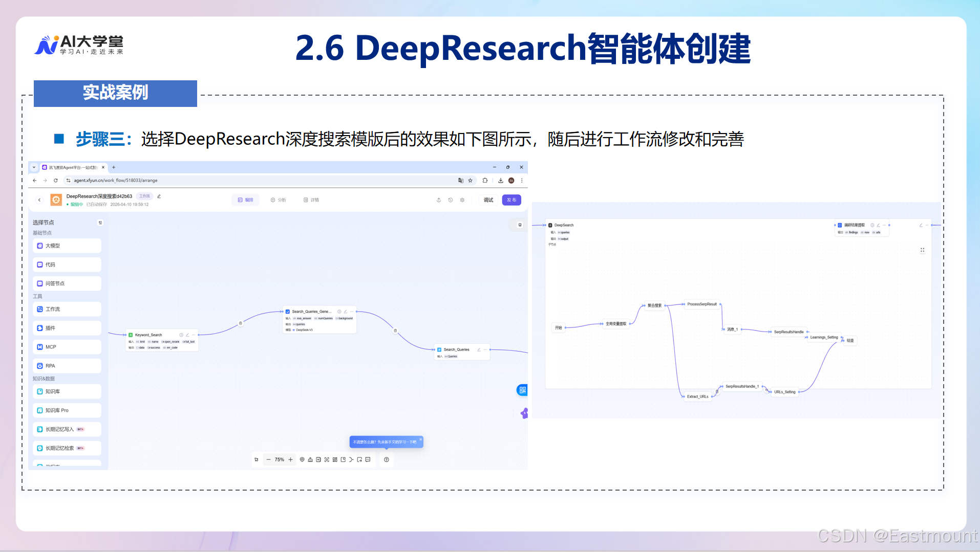980x552 pixels.
Task: Open the tab search dropdown arrow
Action: click(x=34, y=167)
